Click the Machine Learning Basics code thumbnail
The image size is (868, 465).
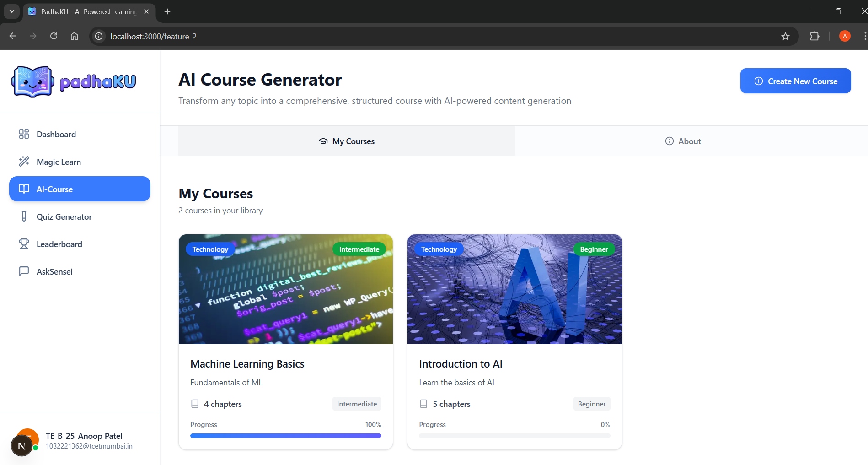[286, 289]
